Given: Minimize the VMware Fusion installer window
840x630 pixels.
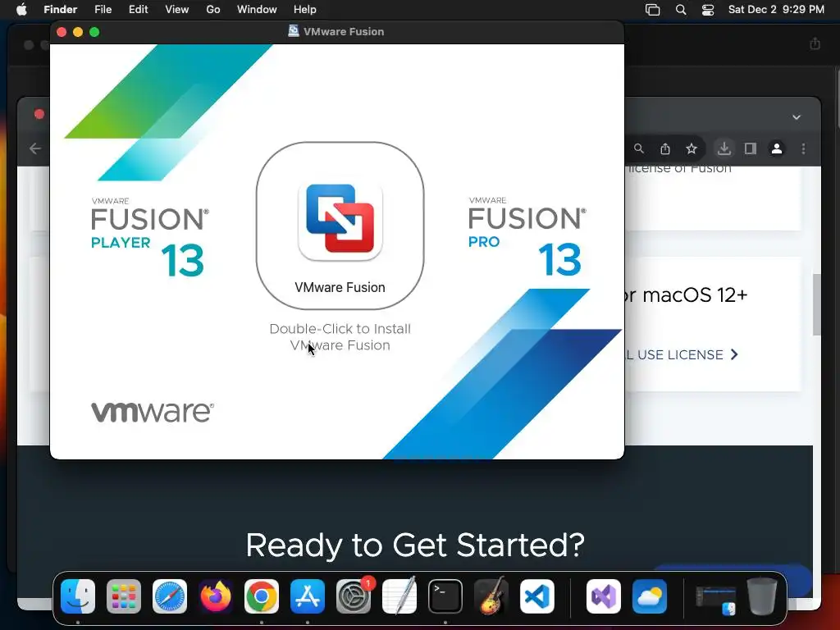Looking at the screenshot, I should 78,32.
